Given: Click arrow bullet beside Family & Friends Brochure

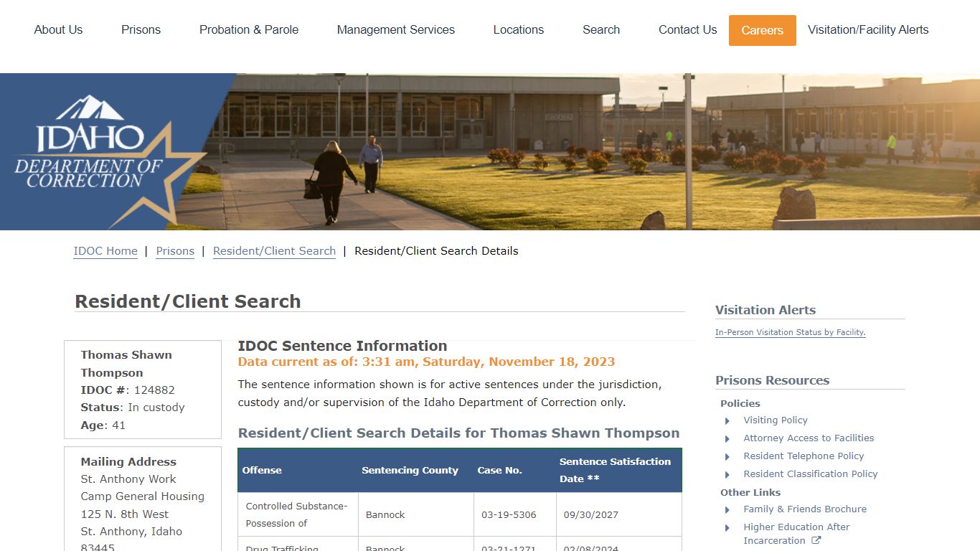Looking at the screenshot, I should (x=727, y=510).
